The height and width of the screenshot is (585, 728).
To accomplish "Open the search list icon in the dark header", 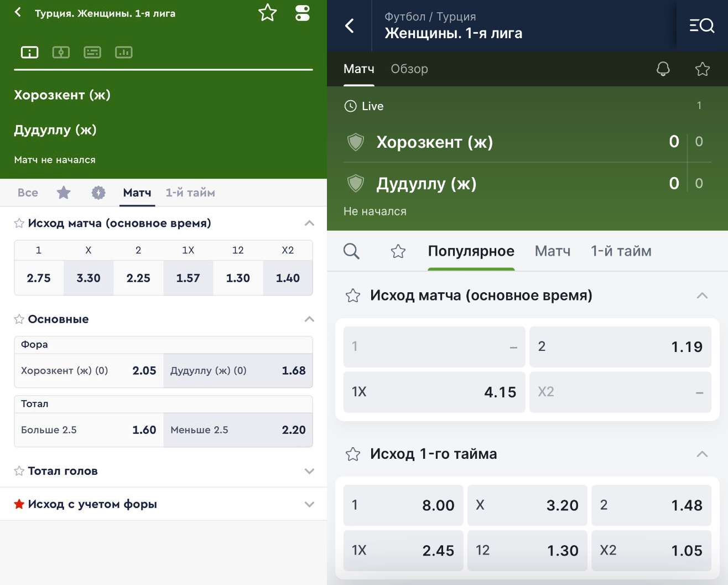I will (x=701, y=25).
